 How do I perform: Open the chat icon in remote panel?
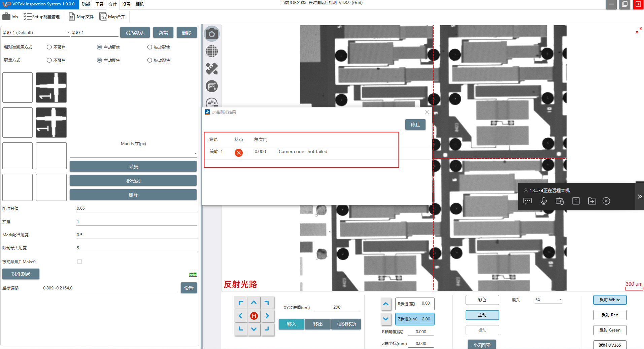tap(528, 201)
